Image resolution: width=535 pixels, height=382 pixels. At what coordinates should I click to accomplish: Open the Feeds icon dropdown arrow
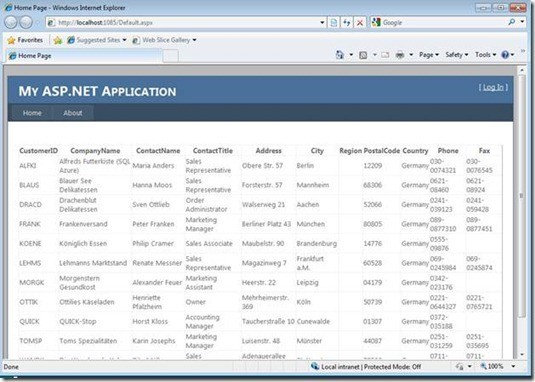tap(375, 55)
